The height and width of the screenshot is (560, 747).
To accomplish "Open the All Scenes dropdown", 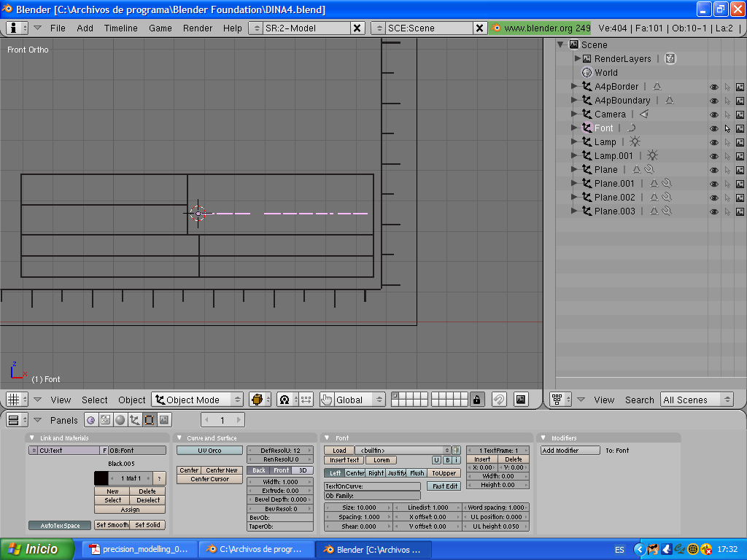I will tap(697, 400).
